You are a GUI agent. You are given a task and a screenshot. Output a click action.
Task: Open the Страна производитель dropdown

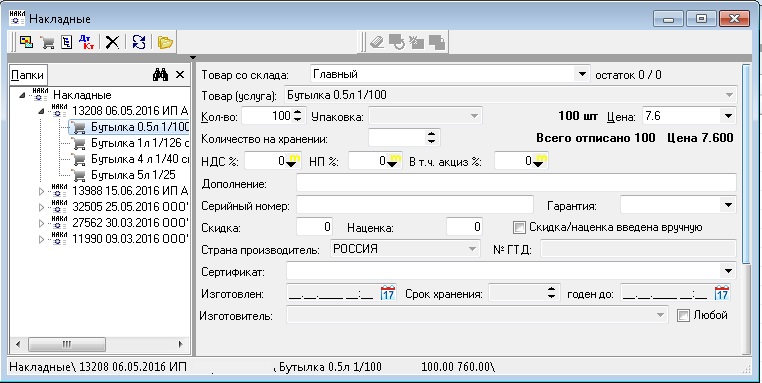[x=472, y=249]
